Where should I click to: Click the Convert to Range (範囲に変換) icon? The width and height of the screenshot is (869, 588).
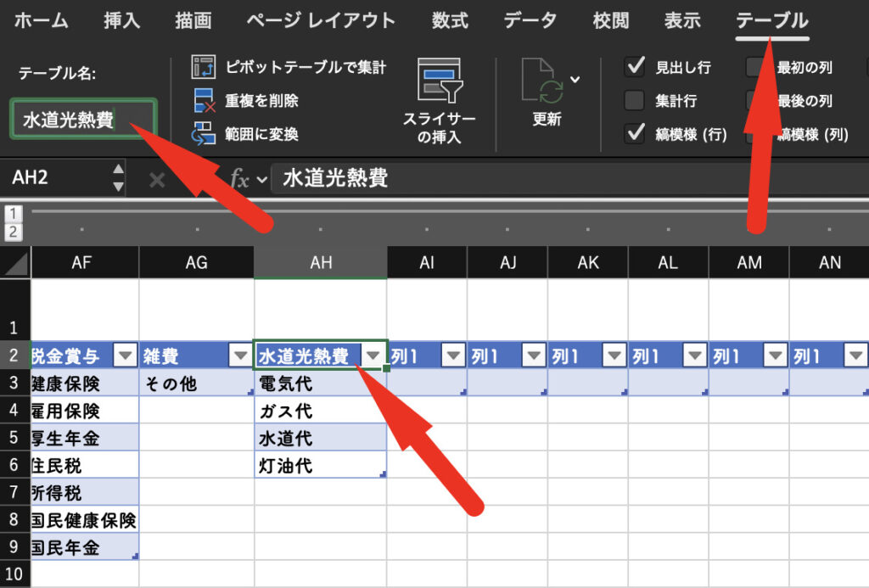coord(204,133)
